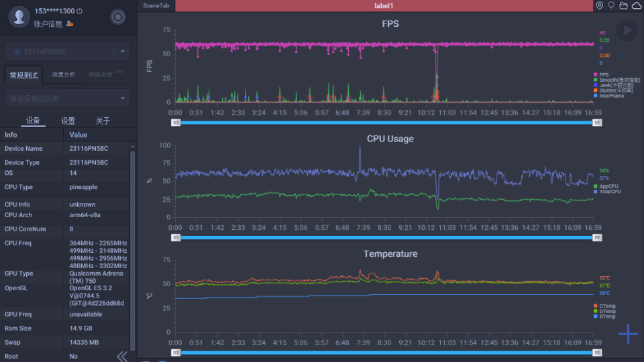
Task: Click right range handle of CPU Usage slider
Action: tap(597, 237)
